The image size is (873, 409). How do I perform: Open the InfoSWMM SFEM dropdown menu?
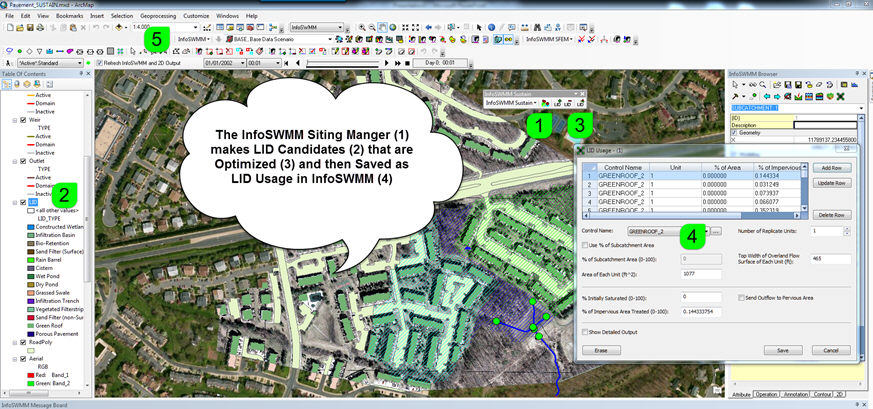pyautogui.click(x=549, y=39)
